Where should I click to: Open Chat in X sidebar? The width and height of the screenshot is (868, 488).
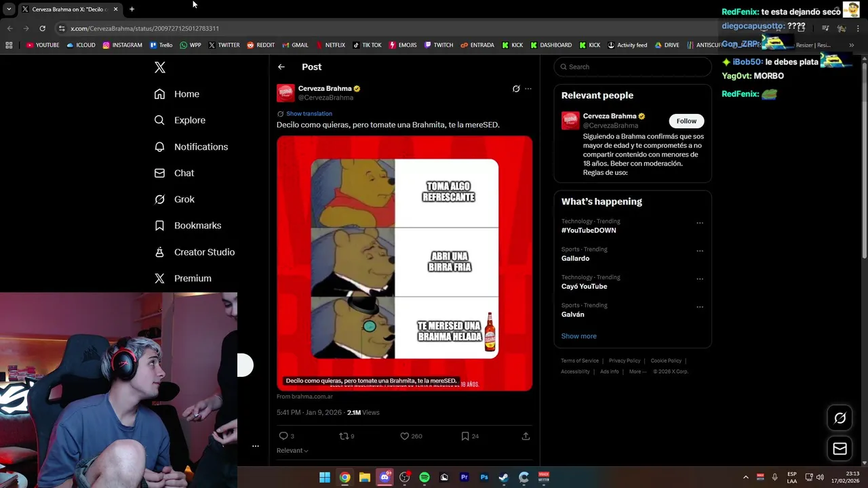coord(174,173)
